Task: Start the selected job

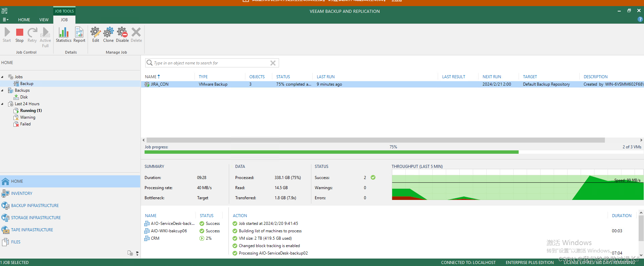Action: click(x=7, y=35)
